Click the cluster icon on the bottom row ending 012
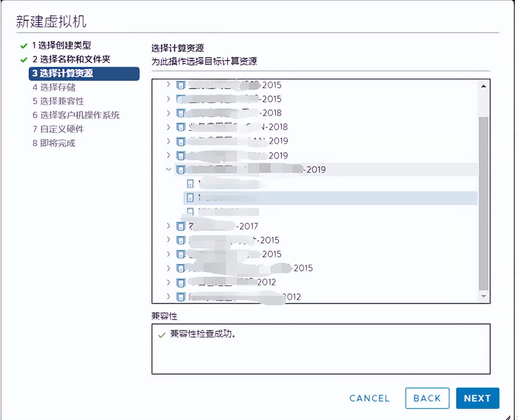Viewport: 518px width, 420px height. [181, 297]
